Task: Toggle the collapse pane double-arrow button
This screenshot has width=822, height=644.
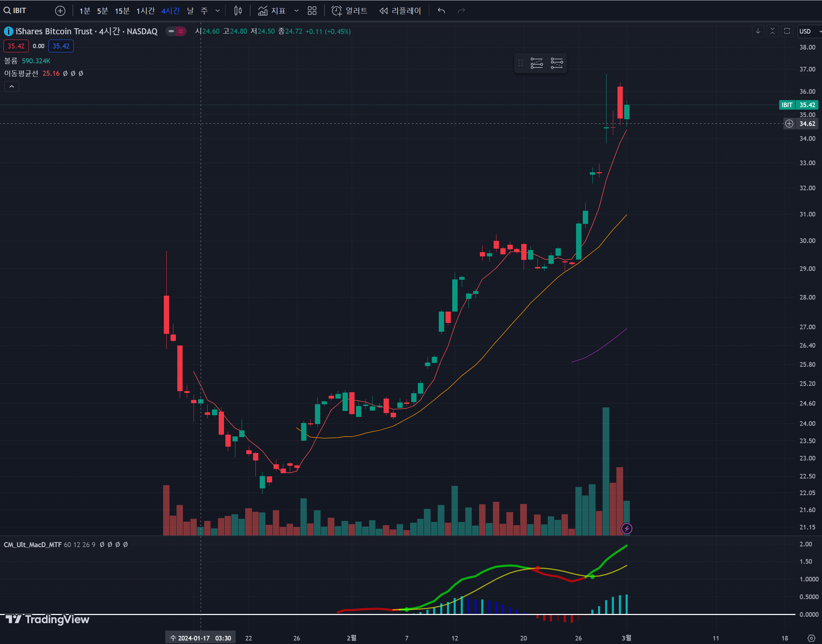Action: (x=772, y=31)
